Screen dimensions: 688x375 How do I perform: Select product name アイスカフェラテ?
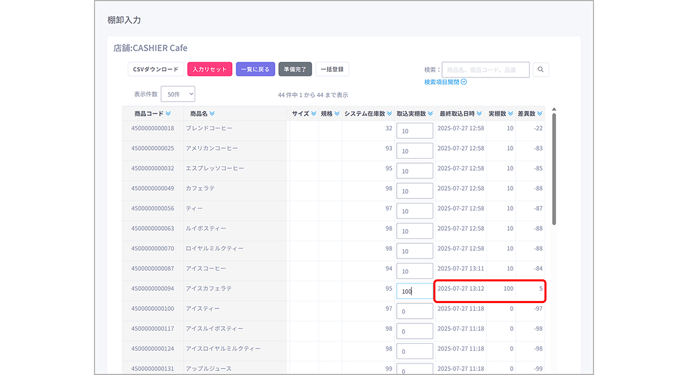pyautogui.click(x=208, y=289)
